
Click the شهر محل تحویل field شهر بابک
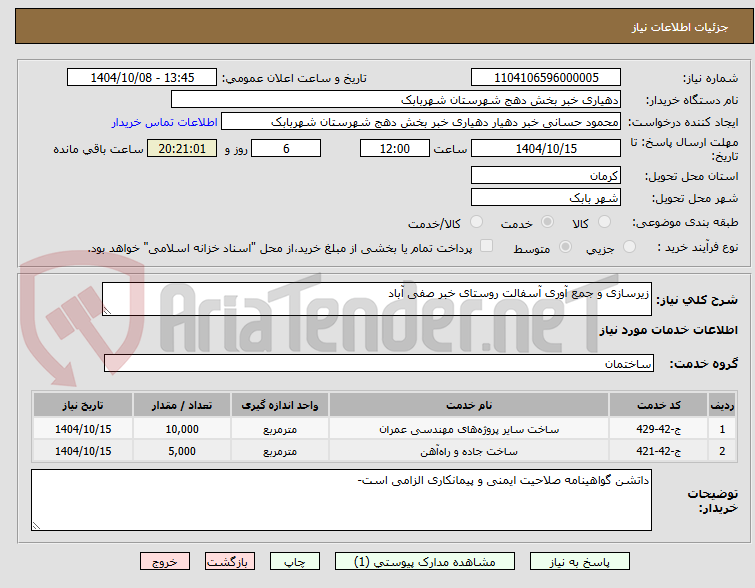(x=546, y=197)
